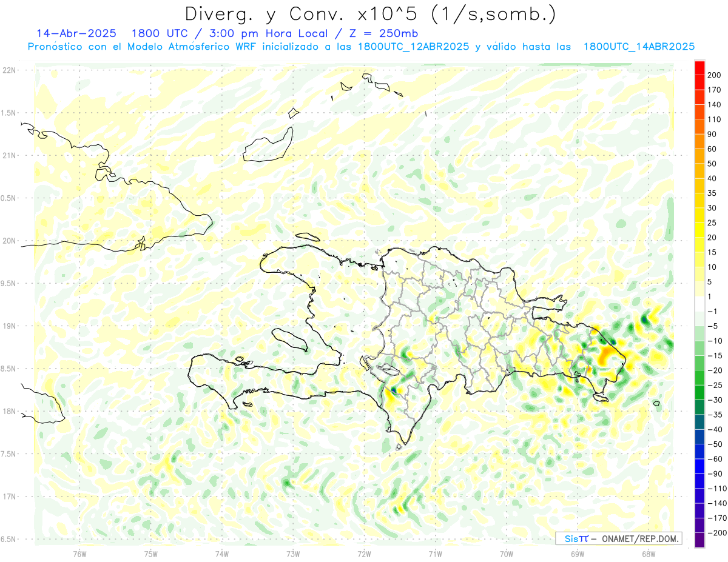The height and width of the screenshot is (562, 728).
Task: Click the '22N' latitude label
Action: click(x=8, y=70)
